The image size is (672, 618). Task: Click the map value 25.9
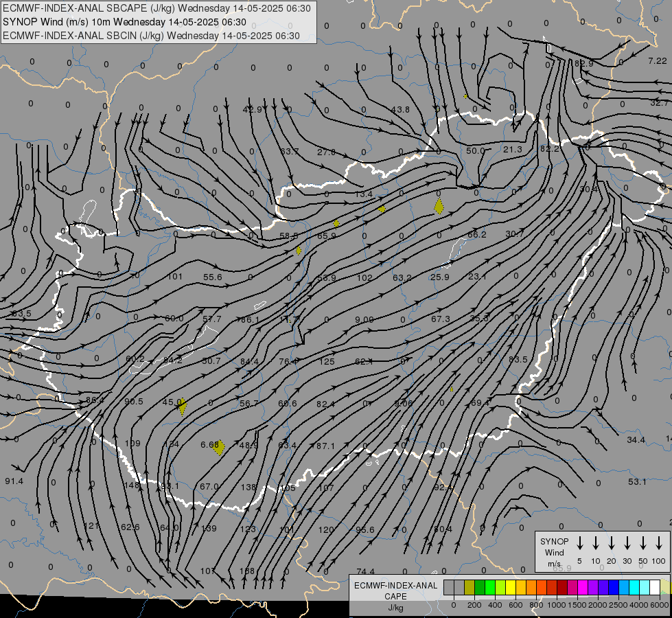(440, 277)
